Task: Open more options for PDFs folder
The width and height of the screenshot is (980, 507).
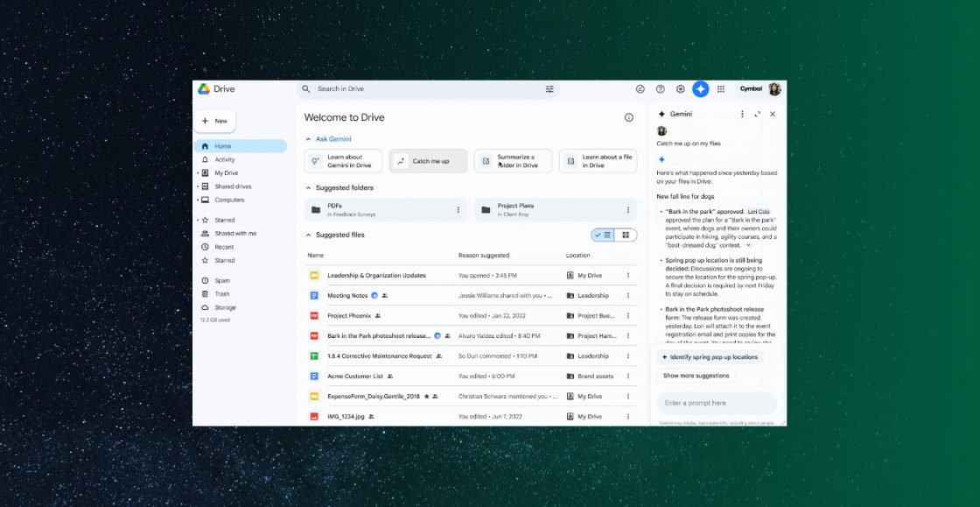Action: 458,210
